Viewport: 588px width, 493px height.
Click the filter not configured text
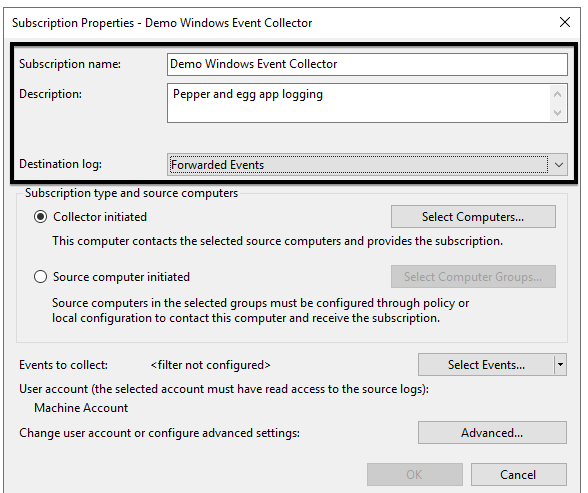(210, 365)
